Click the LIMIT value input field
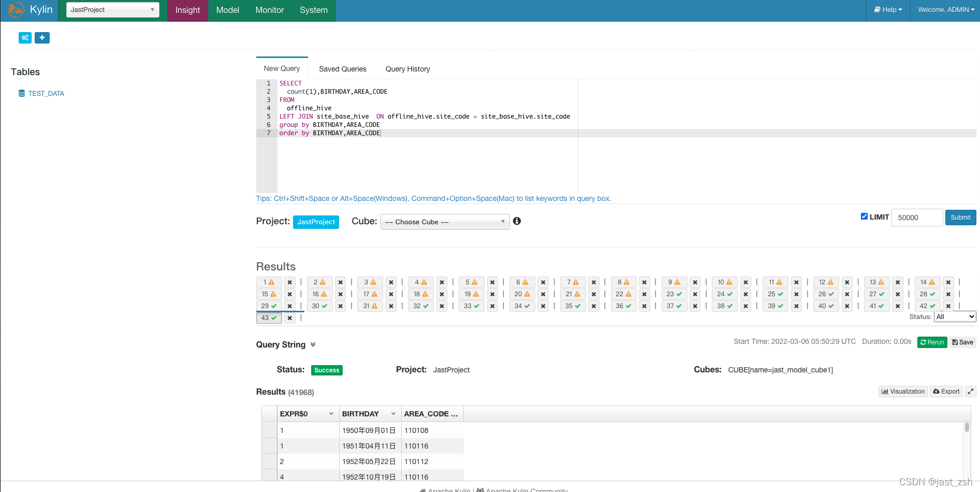The height and width of the screenshot is (492, 980). [x=917, y=218]
